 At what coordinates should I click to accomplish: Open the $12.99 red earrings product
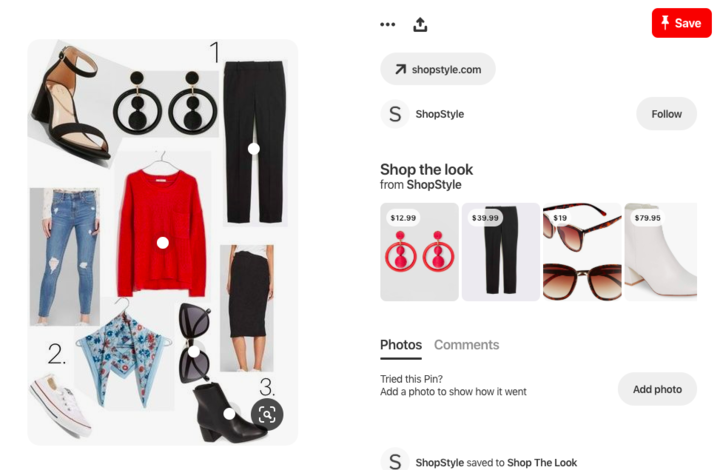[x=419, y=252]
